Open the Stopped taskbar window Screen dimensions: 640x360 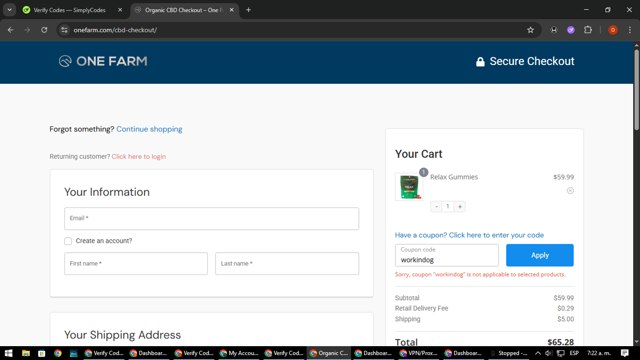pos(509,353)
